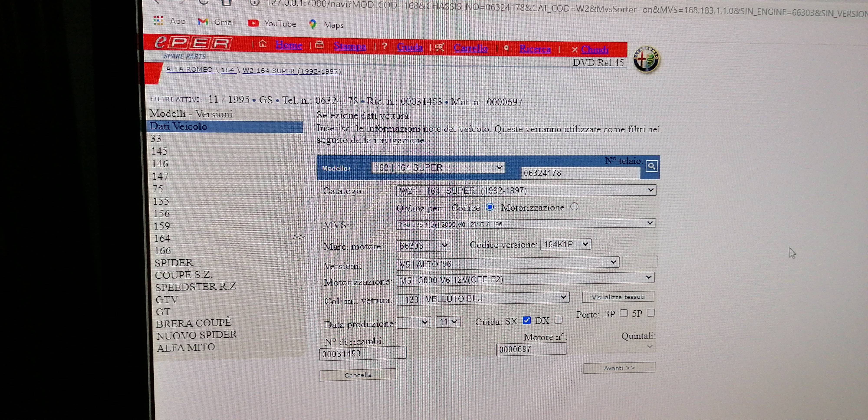Click the site information icon in address bar
The width and height of the screenshot is (868, 420).
[x=254, y=3]
